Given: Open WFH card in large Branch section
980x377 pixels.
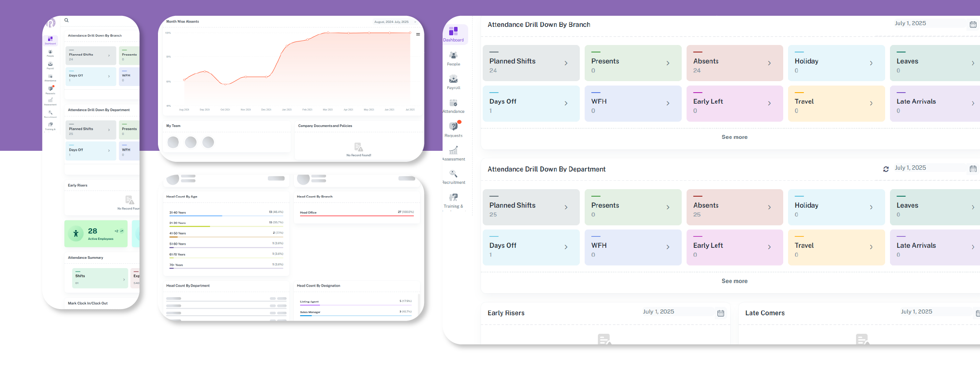Looking at the screenshot, I should 633,103.
